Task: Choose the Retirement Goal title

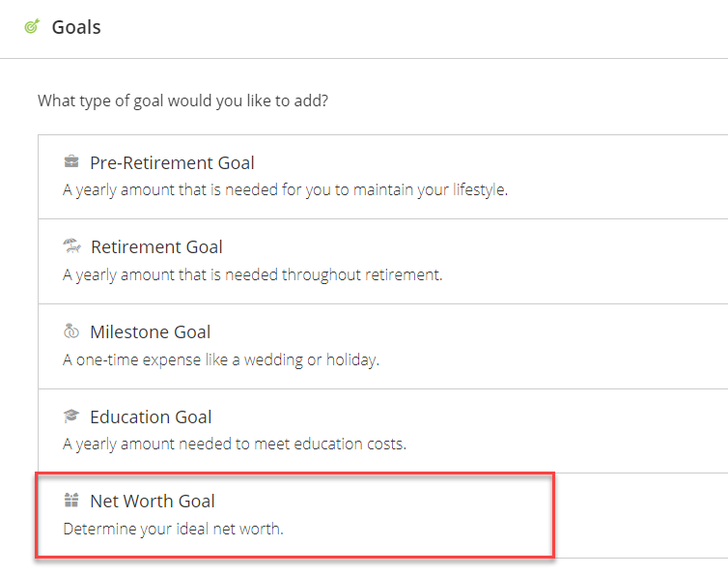Action: [156, 247]
